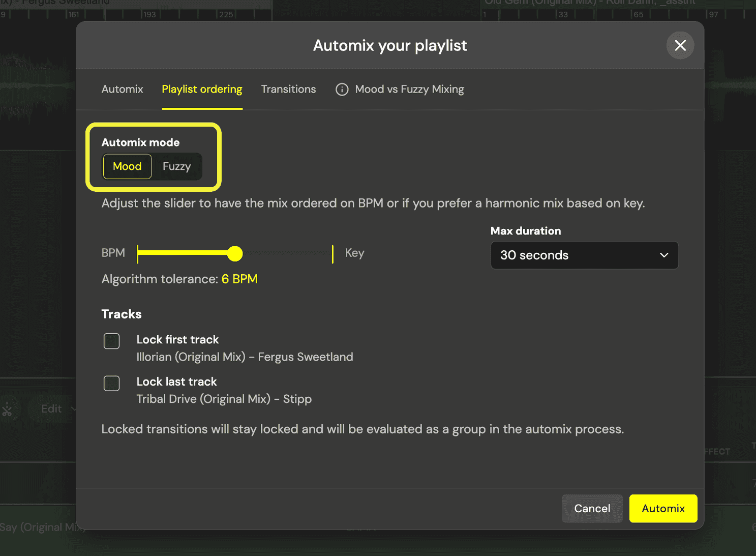Open the Transitions tab
This screenshot has height=556, width=756.
tap(288, 89)
